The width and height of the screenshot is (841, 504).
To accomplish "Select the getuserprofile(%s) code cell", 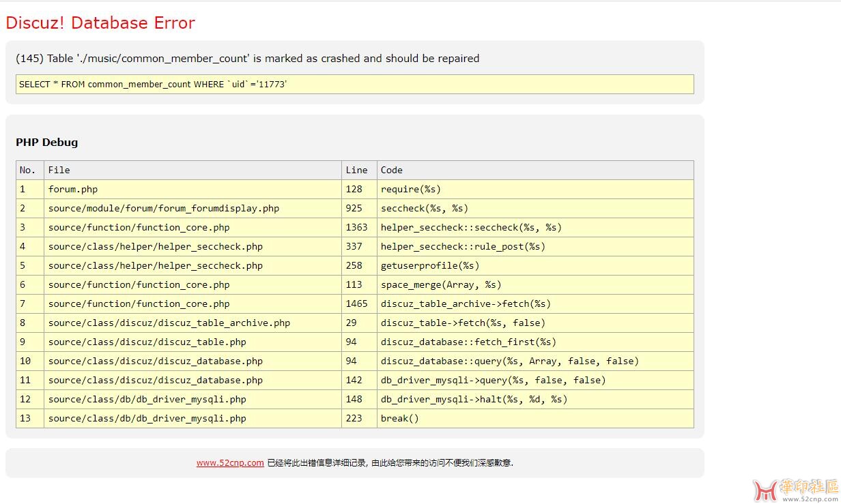I will pyautogui.click(x=536, y=265).
